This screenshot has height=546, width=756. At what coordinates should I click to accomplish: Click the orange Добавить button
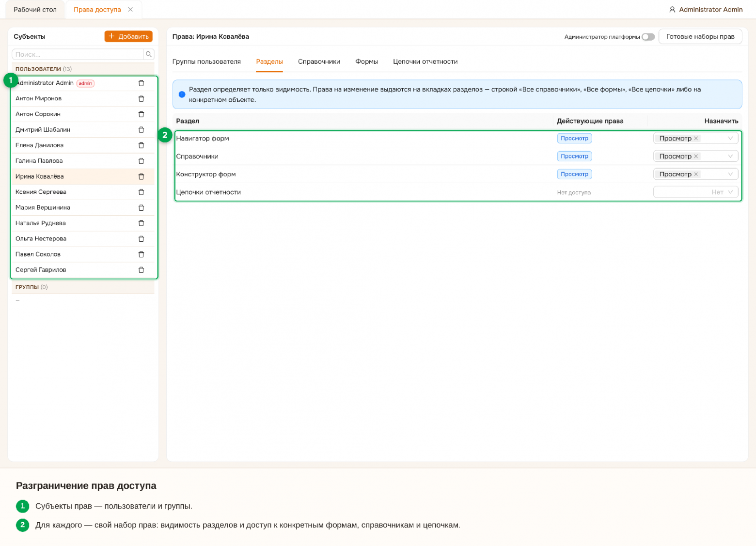click(x=128, y=36)
